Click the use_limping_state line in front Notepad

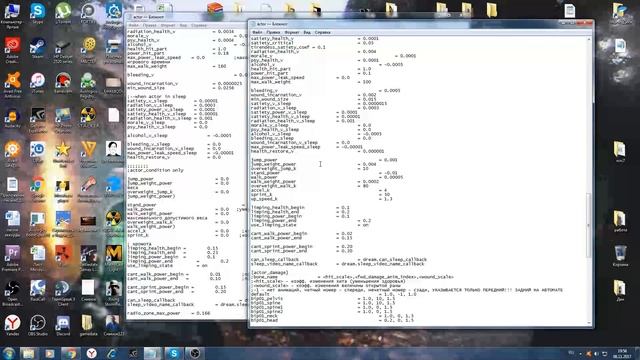pos(310,224)
